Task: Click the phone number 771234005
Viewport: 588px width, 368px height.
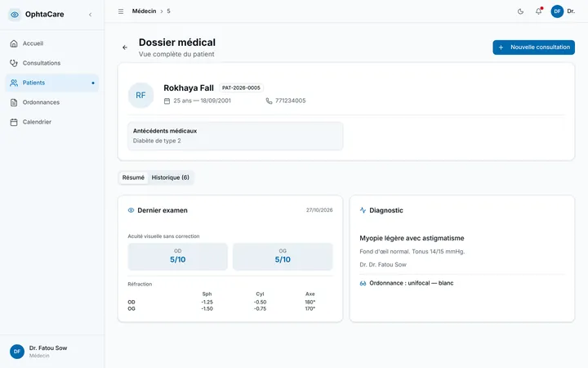Action: pos(290,101)
